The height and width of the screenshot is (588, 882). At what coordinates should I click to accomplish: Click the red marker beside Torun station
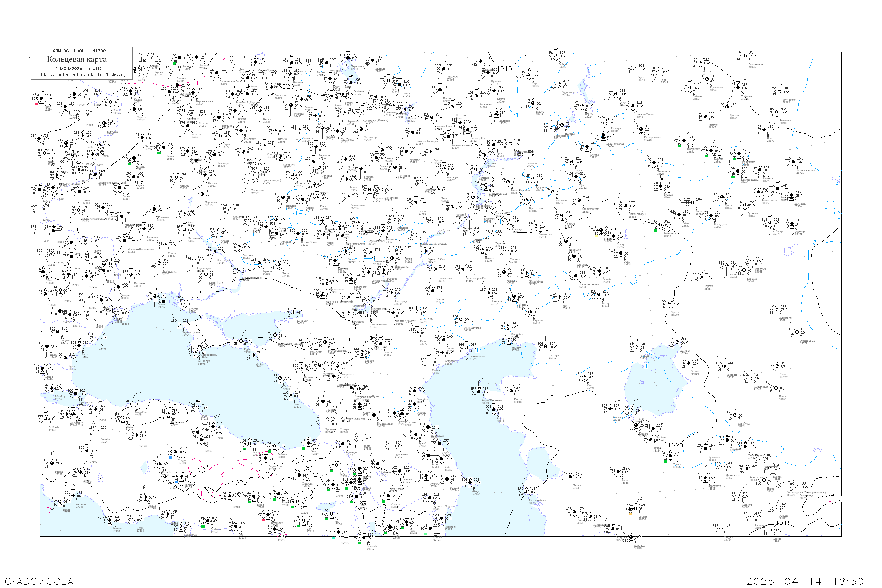click(36, 104)
